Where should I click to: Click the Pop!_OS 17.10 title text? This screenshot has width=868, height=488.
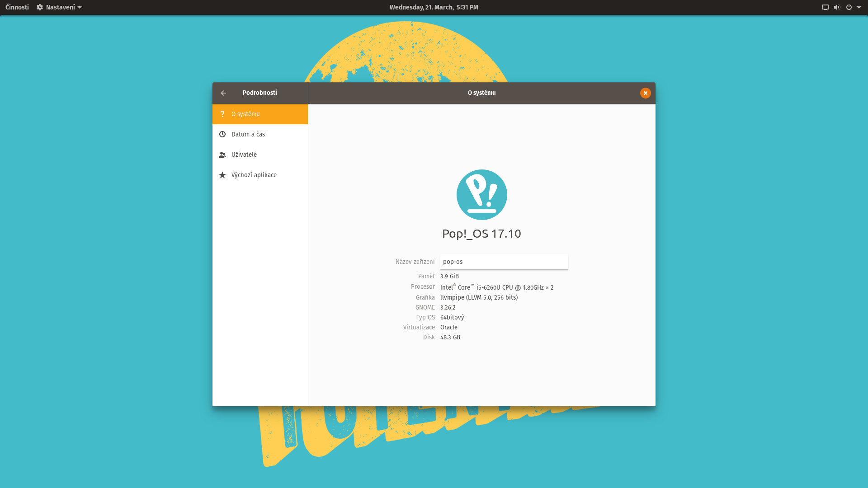click(481, 234)
